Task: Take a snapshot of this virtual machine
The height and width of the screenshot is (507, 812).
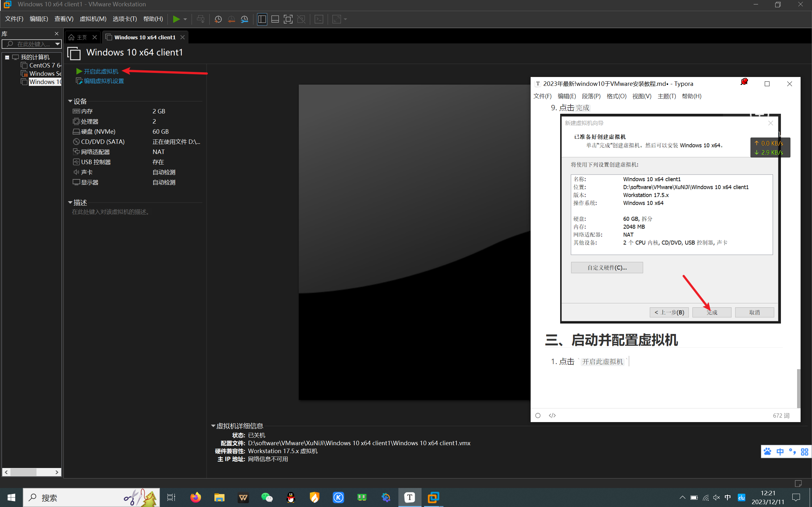Action: tap(218, 19)
